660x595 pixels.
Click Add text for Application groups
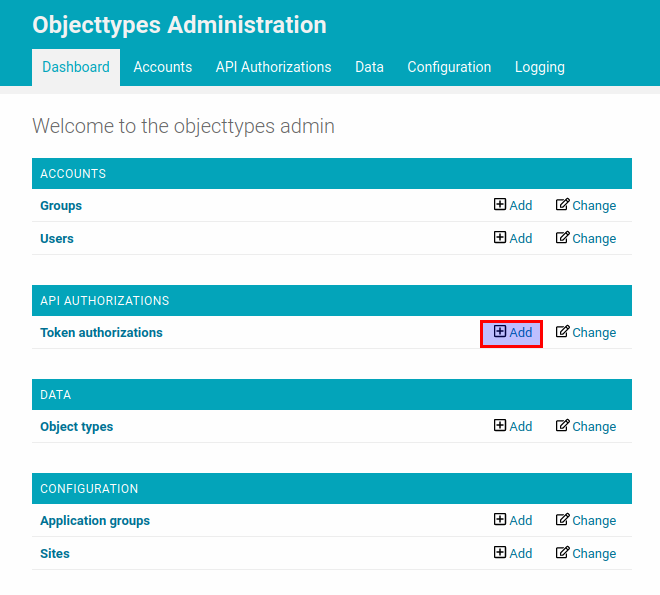point(521,520)
